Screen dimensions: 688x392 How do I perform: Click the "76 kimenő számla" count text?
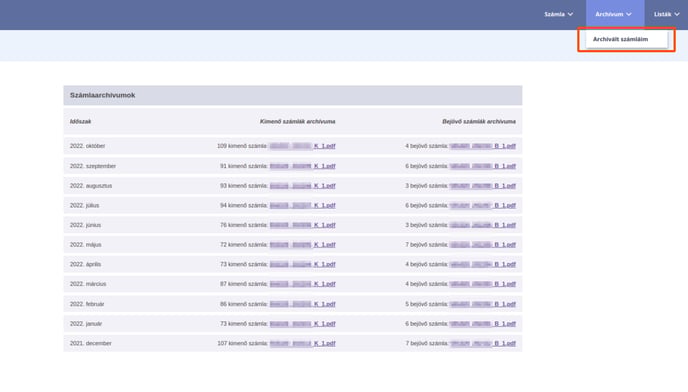(244, 225)
